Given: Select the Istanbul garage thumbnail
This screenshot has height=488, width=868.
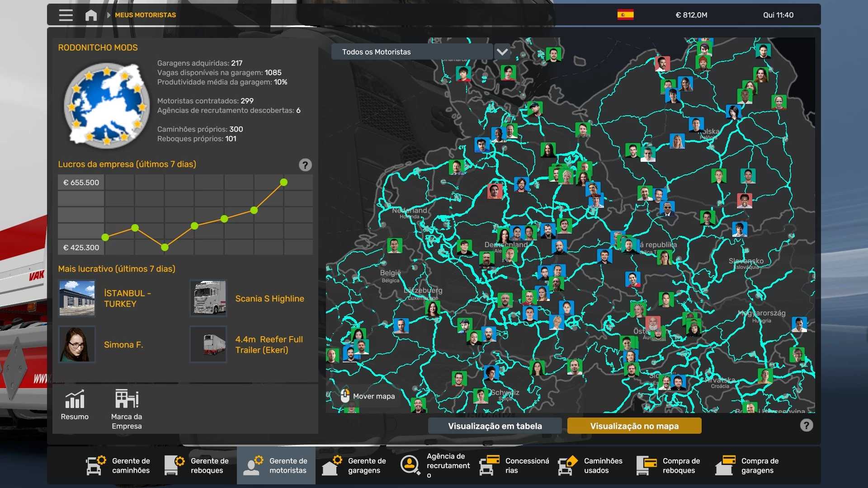Looking at the screenshot, I should [x=77, y=298].
